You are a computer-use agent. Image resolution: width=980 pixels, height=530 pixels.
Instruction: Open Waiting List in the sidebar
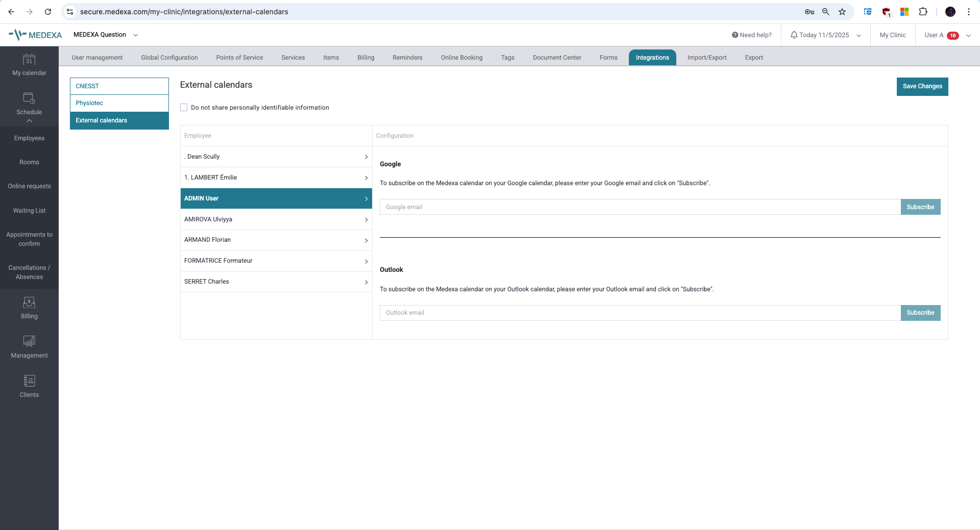[x=29, y=211]
